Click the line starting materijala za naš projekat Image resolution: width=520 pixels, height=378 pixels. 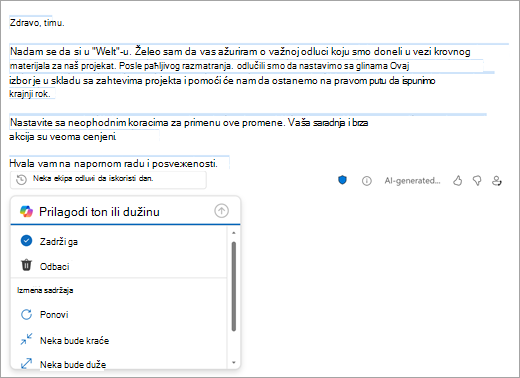pyautogui.click(x=209, y=66)
